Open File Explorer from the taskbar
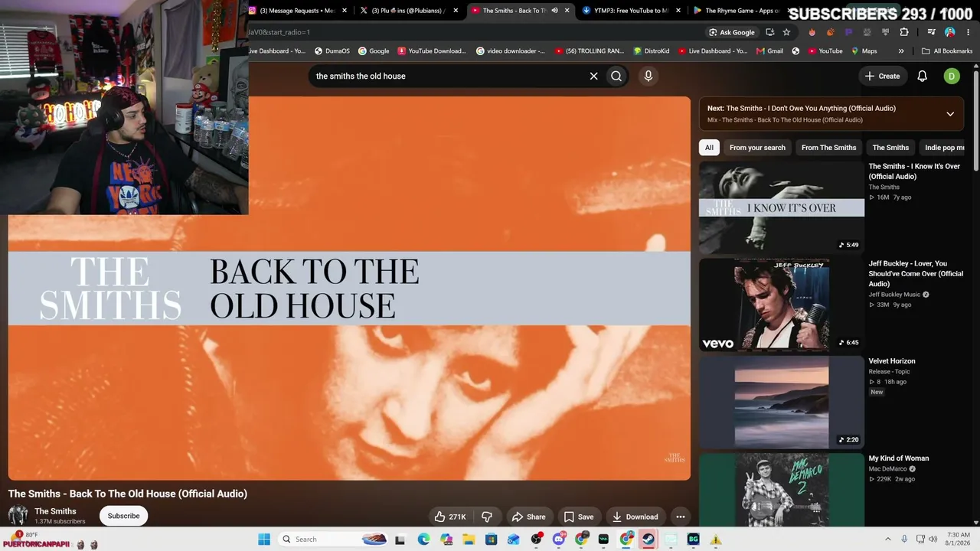This screenshot has height=551, width=980. click(x=469, y=540)
